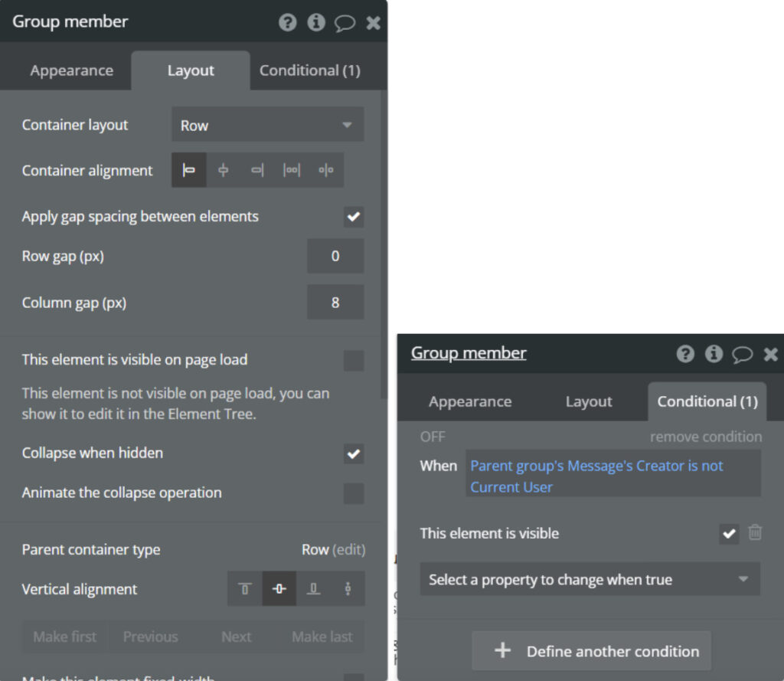Switch to Appearance tab in left panel
The height and width of the screenshot is (681, 784).
point(71,70)
